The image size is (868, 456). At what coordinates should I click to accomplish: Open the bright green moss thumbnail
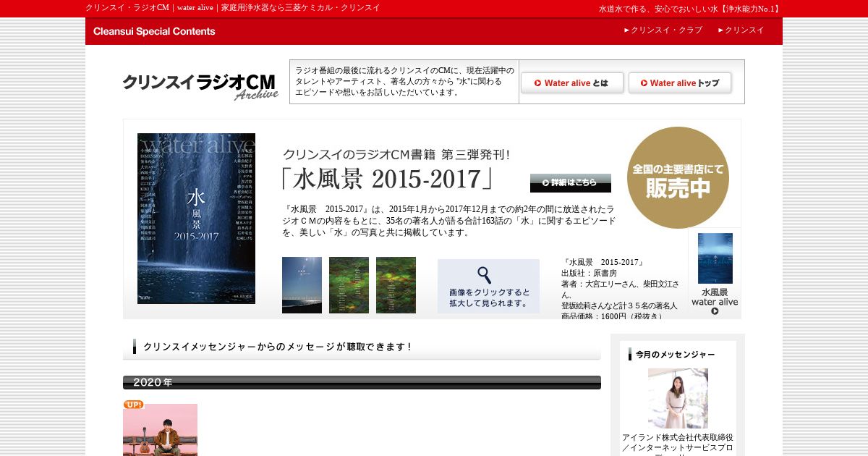(x=396, y=285)
